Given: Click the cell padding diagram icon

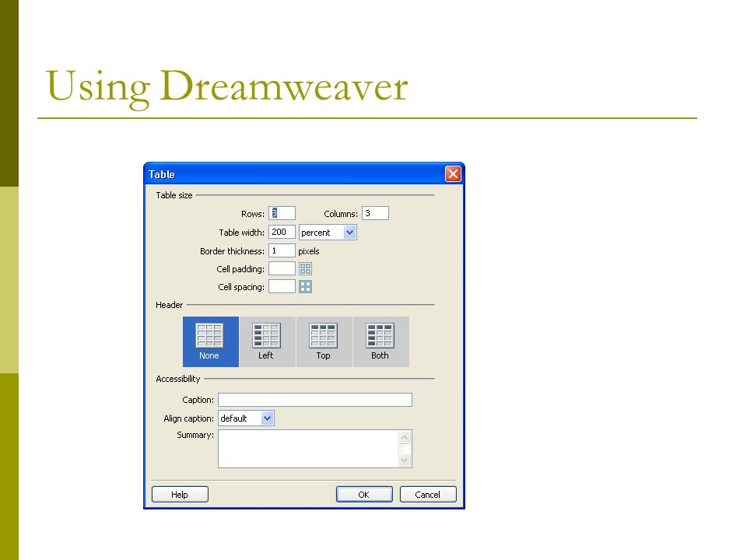Looking at the screenshot, I should coord(305,268).
